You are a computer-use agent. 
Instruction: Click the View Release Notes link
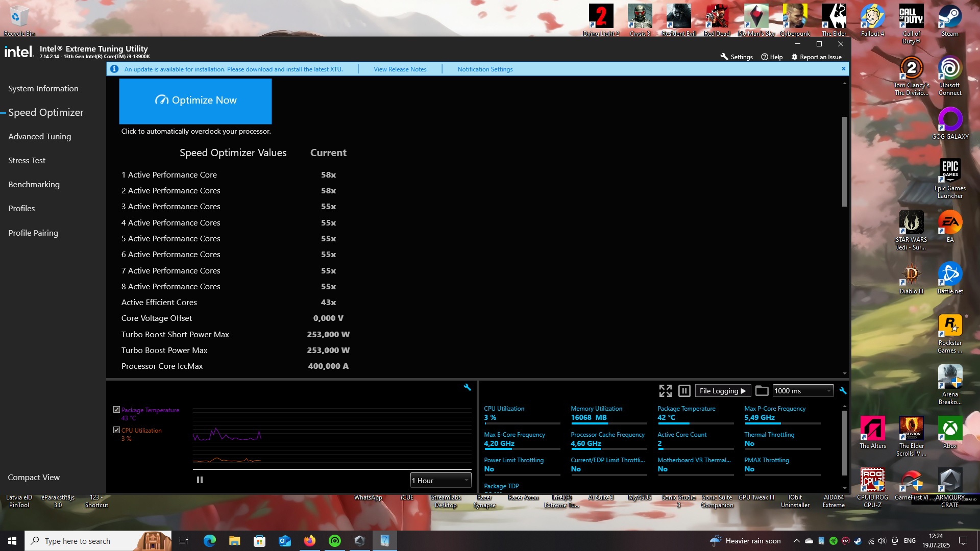click(x=400, y=69)
